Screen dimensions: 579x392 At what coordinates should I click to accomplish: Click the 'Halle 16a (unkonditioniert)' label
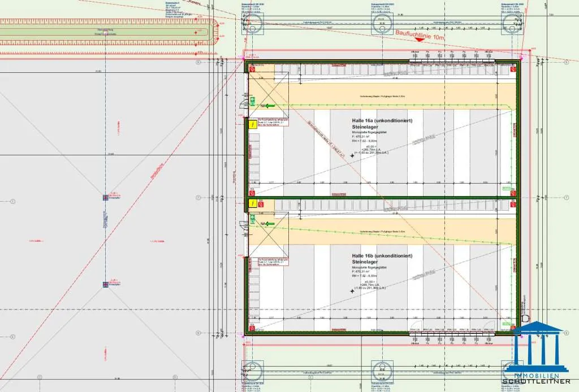pos(382,120)
